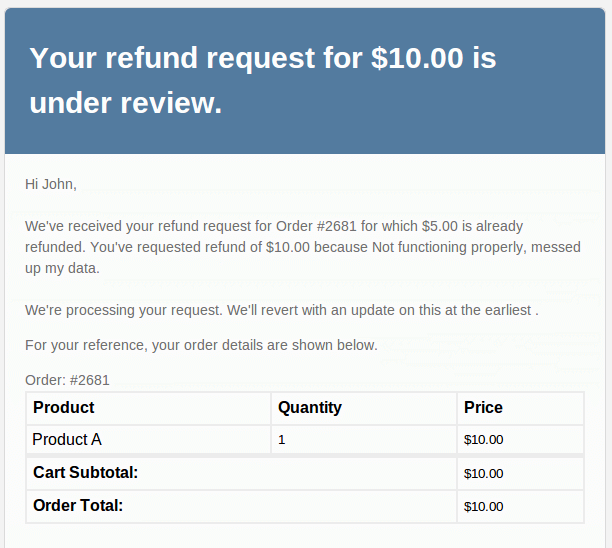Image resolution: width=612 pixels, height=548 pixels.
Task: Click the Order Total $10.00 value
Action: pos(483,506)
